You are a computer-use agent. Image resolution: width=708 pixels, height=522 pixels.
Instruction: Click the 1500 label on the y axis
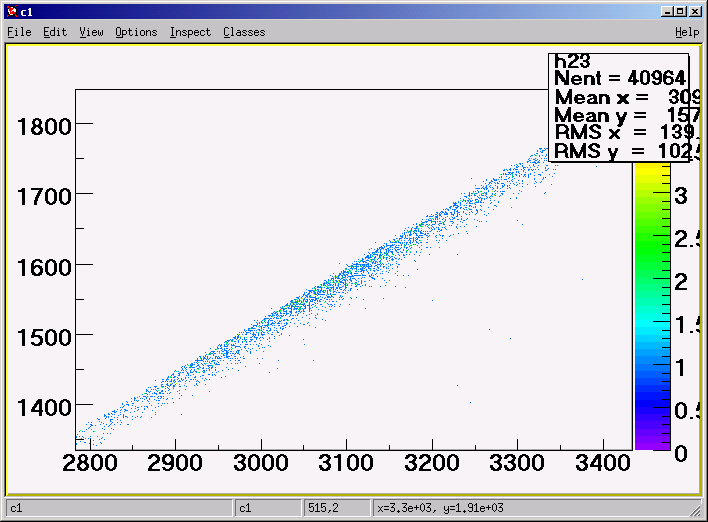coord(44,338)
